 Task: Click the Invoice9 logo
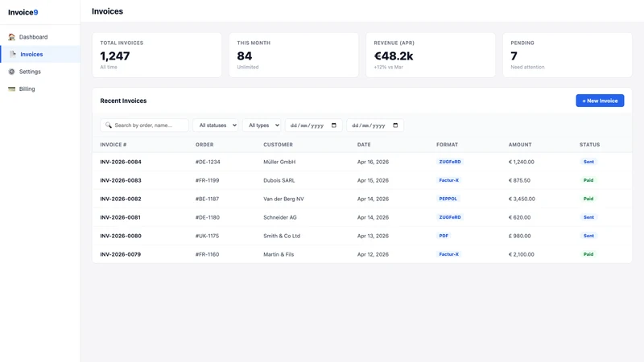23,12
